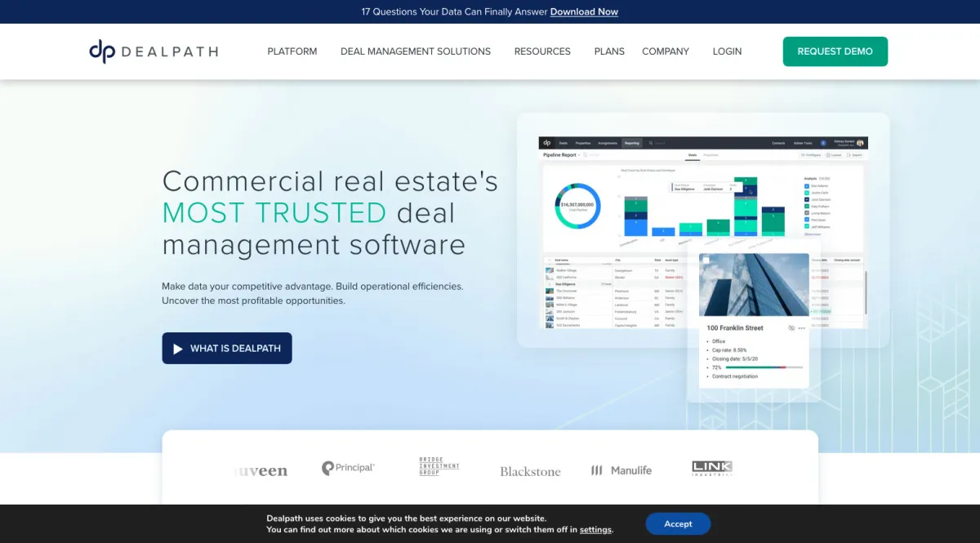Image resolution: width=980 pixels, height=543 pixels.
Task: Click Configure in the dashboard toolbar
Action: point(811,155)
